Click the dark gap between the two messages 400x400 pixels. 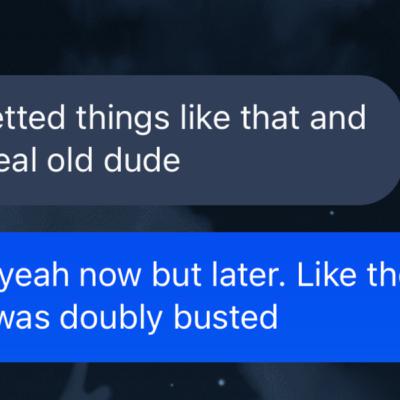coord(200,219)
